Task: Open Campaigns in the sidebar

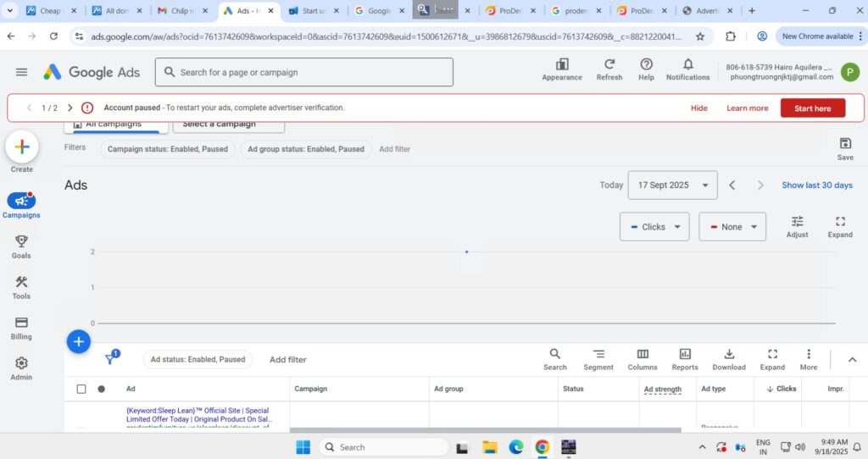Action: 21,205
